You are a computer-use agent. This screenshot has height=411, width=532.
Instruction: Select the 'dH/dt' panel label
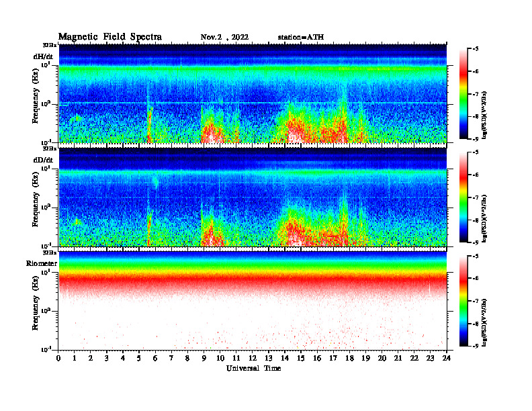(x=43, y=56)
